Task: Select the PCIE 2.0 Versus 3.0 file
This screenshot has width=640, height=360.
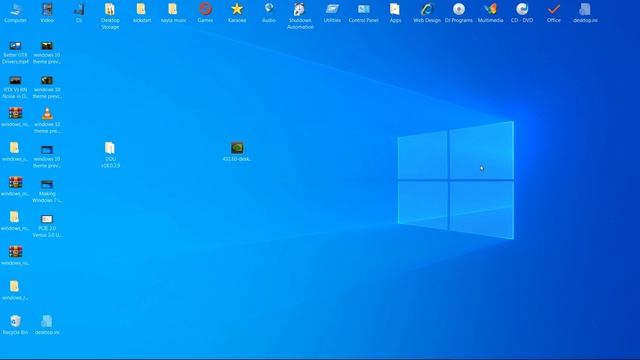Action: pos(47,226)
